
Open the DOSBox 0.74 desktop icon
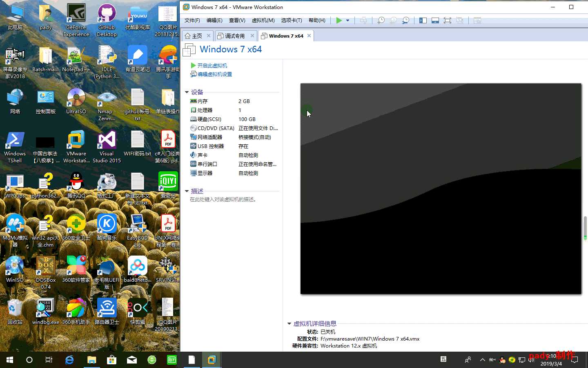[x=45, y=273]
